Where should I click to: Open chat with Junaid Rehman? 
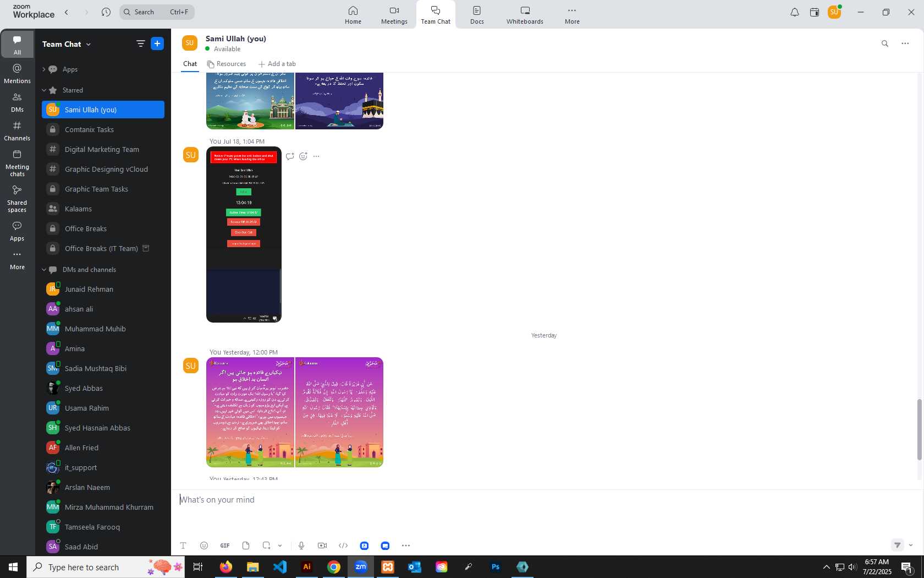point(103,289)
